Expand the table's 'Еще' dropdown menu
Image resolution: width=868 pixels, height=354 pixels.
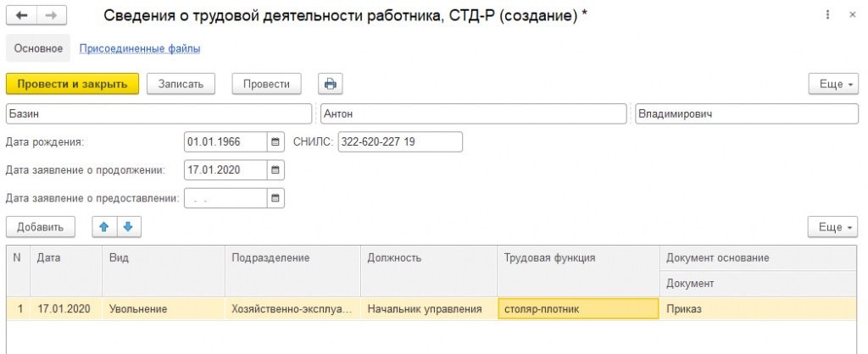835,227
